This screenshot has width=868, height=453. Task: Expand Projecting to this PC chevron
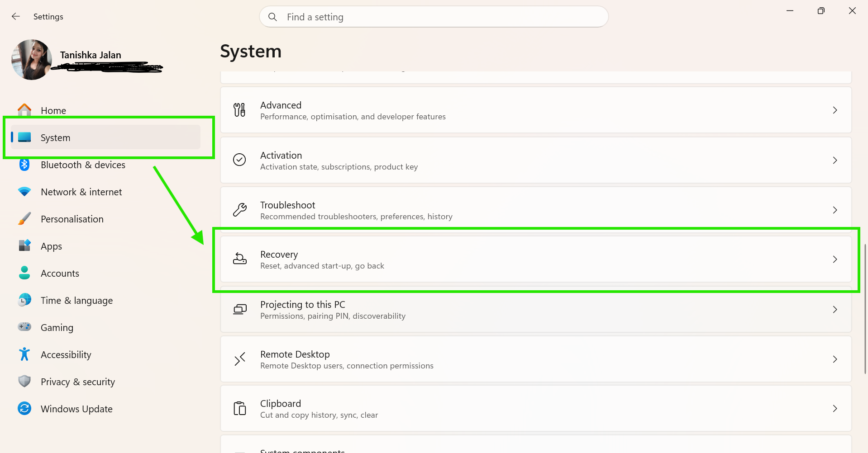click(835, 310)
